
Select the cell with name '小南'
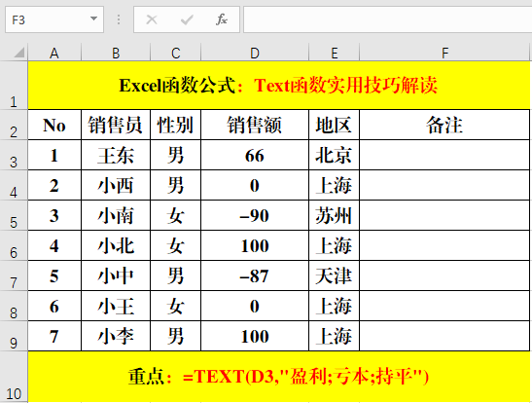point(116,215)
